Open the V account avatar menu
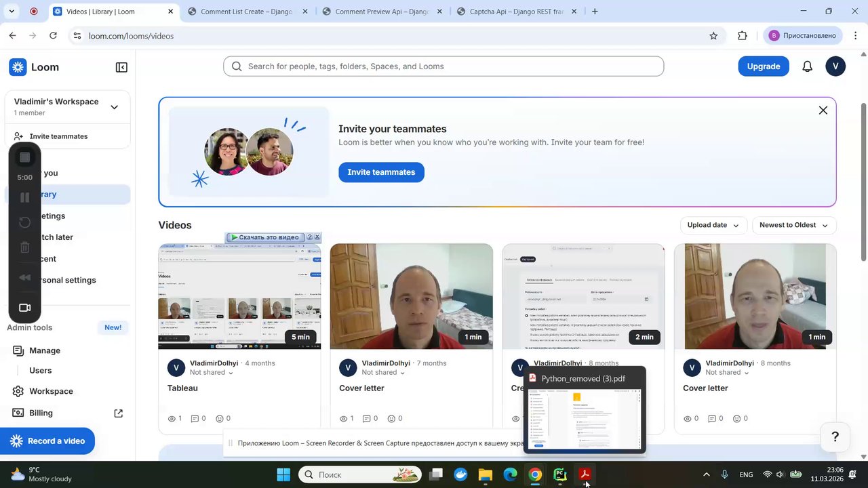Viewport: 868px width, 488px height. coord(835,66)
